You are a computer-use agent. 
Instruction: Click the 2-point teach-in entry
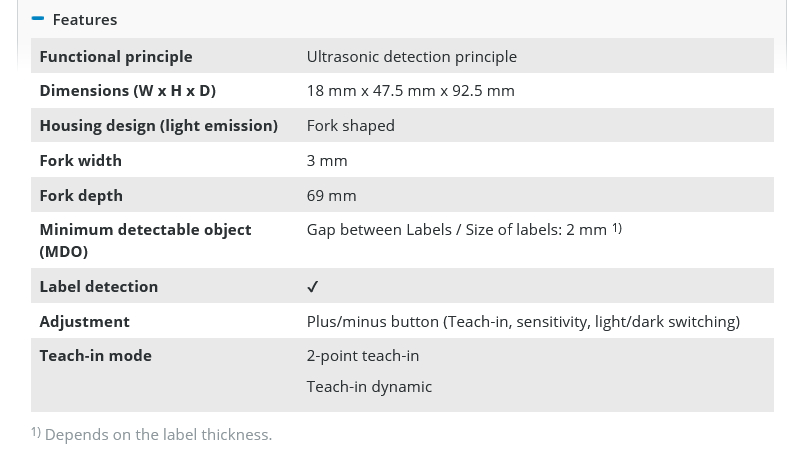tap(363, 356)
